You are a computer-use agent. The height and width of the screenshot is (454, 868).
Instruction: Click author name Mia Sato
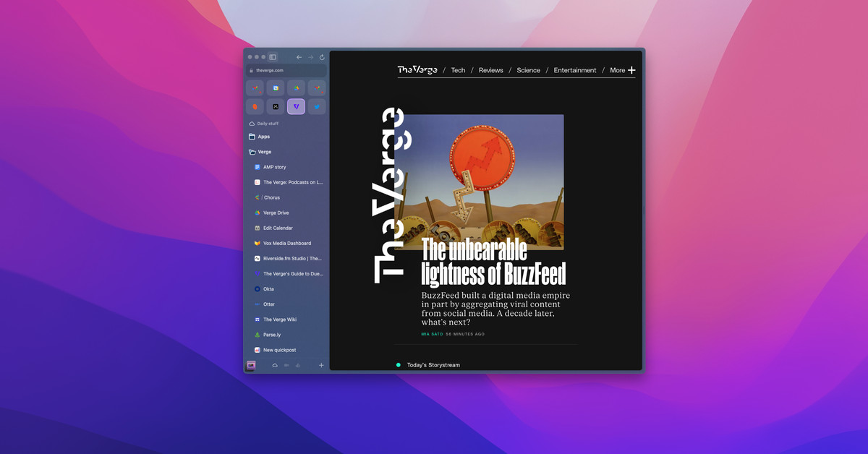[x=432, y=334]
